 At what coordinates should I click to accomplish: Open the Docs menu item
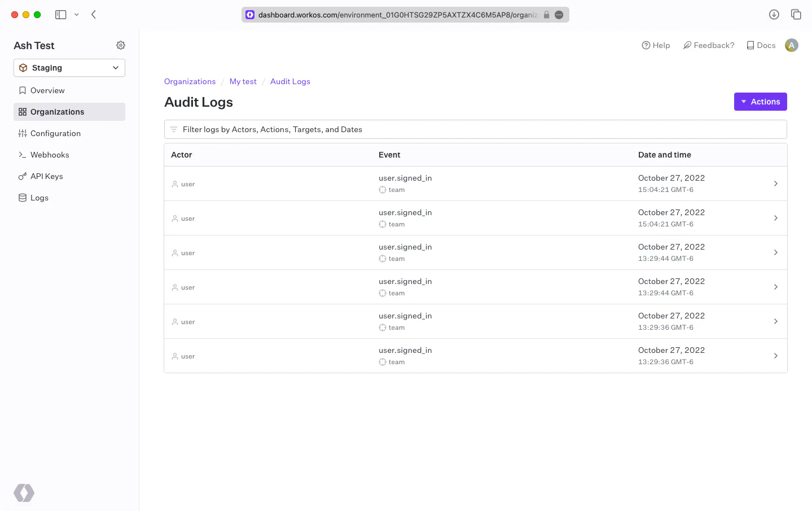[761, 45]
